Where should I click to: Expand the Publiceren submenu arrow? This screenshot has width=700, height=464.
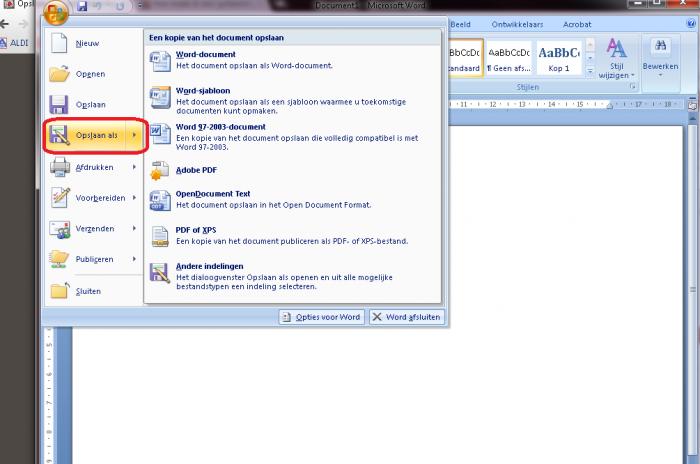[x=134, y=259]
